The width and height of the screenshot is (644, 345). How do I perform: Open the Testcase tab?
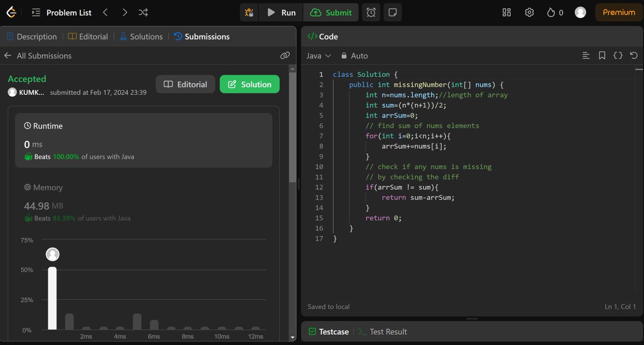tap(328, 332)
